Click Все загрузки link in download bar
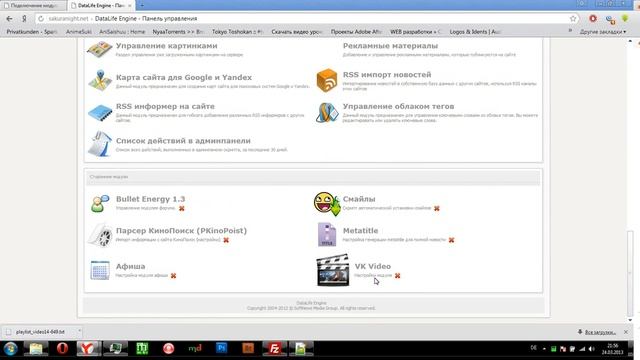This screenshot has width=640, height=360. point(600,332)
